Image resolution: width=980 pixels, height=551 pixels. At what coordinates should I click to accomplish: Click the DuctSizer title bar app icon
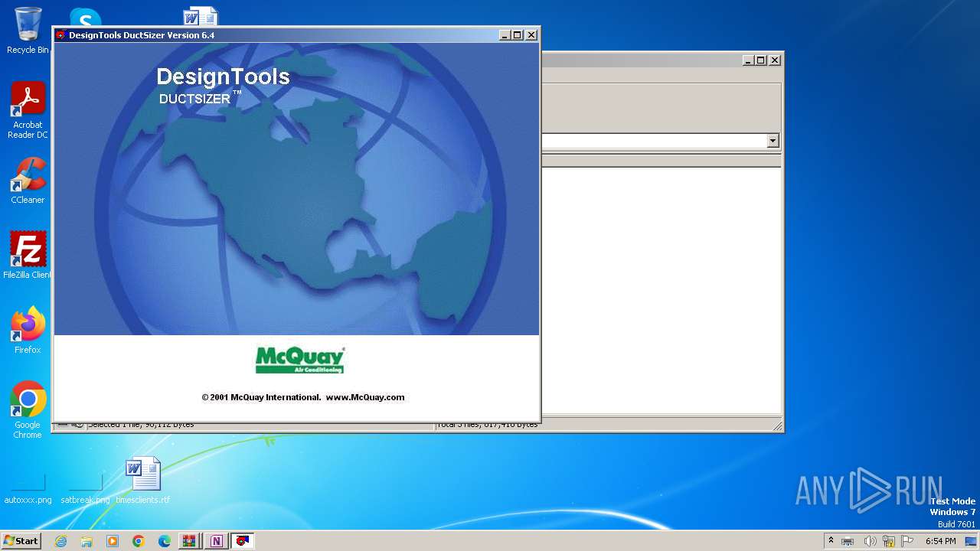pos(61,35)
